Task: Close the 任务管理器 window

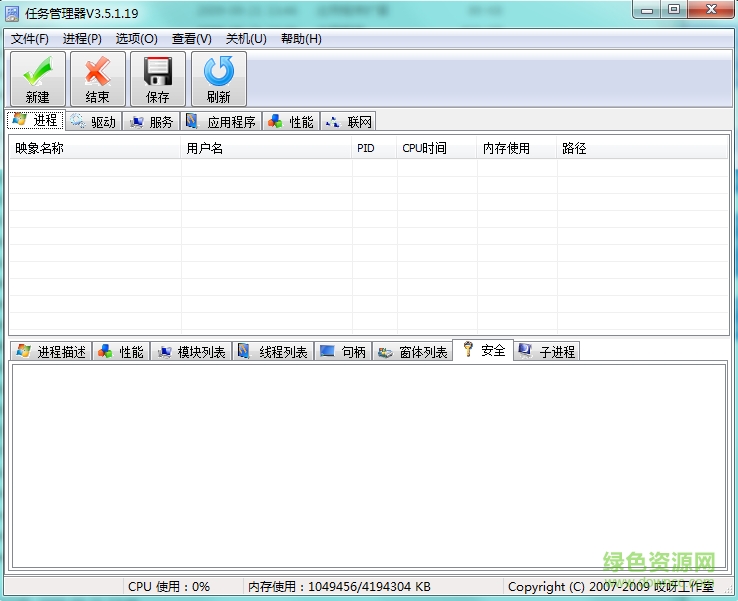Action: pos(711,9)
